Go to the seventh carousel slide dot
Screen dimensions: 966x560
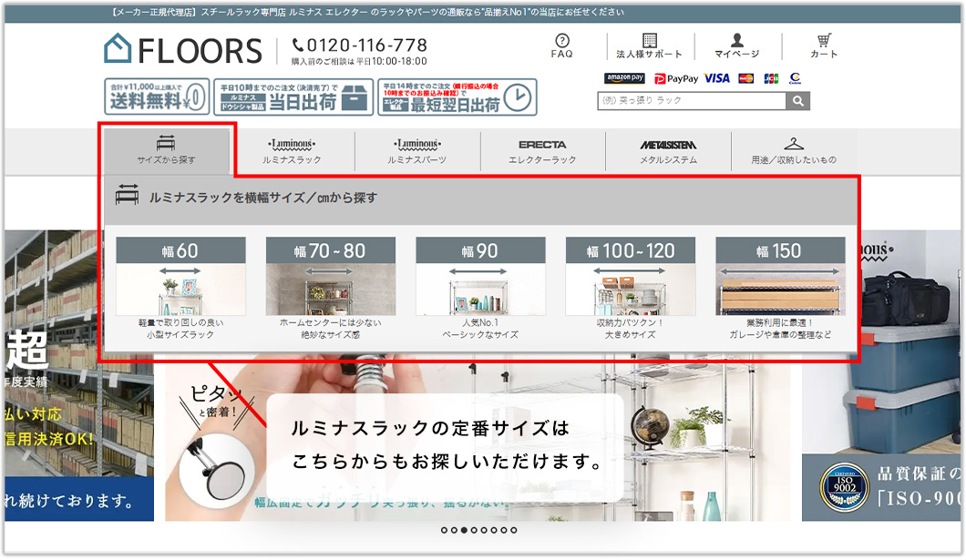coord(503,530)
